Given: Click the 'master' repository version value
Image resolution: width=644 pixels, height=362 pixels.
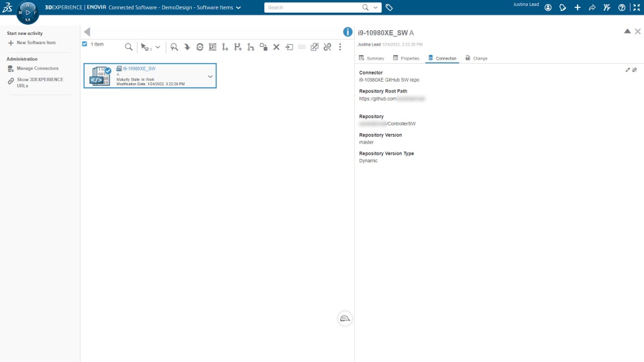Looking at the screenshot, I should point(366,142).
